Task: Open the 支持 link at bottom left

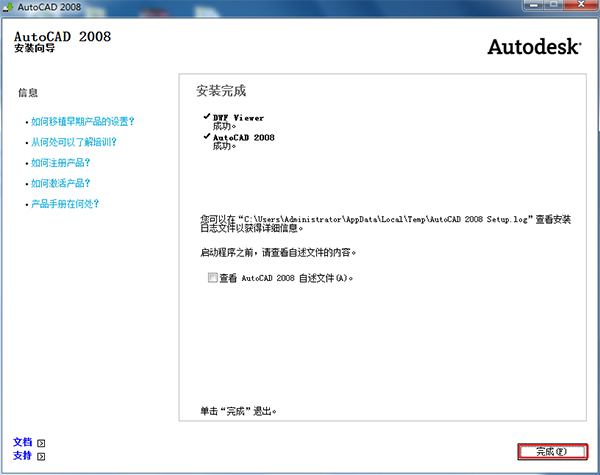Action: [23, 455]
